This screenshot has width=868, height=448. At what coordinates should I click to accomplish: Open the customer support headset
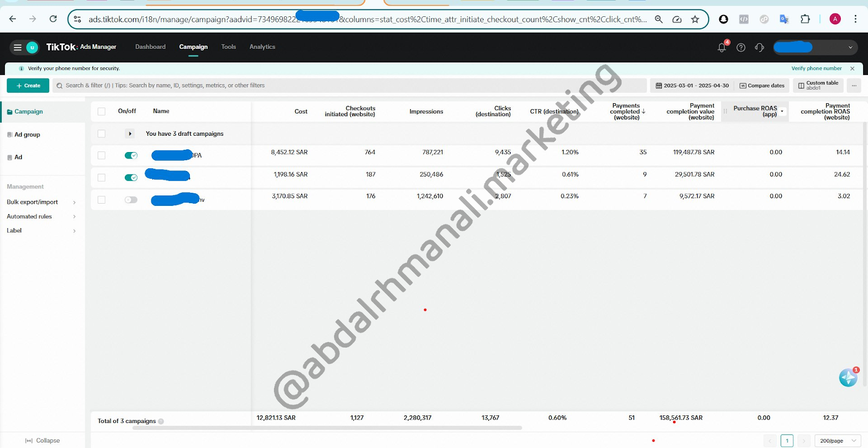(759, 47)
